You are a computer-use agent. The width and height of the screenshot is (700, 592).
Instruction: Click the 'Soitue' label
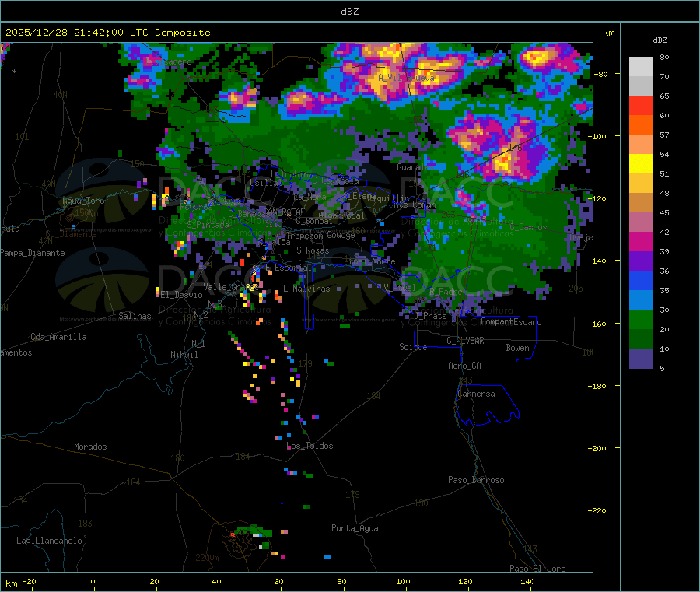pyautogui.click(x=413, y=347)
